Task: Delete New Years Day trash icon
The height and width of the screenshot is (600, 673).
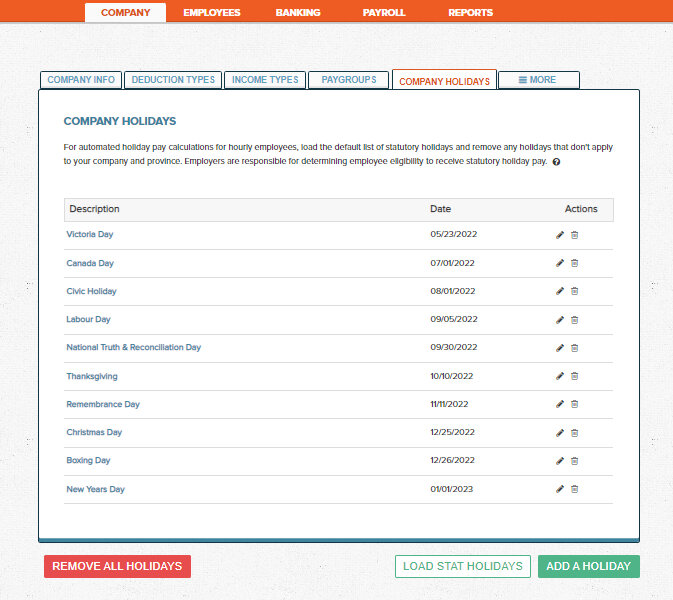Action: (574, 489)
